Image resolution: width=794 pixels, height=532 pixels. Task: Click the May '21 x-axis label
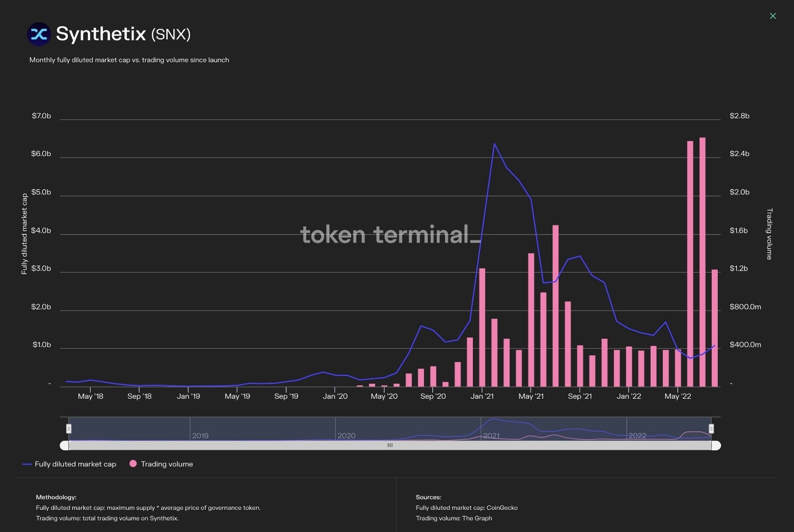pyautogui.click(x=531, y=397)
